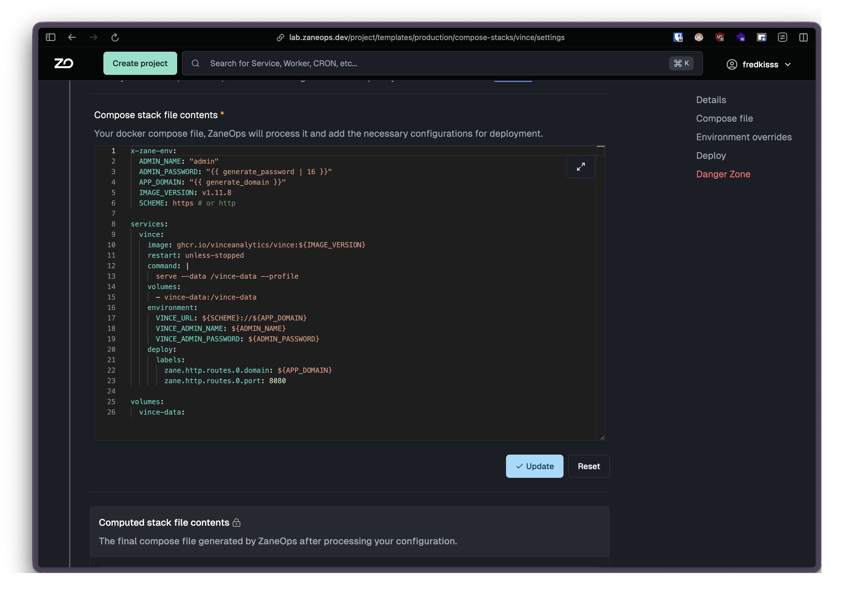
Task: Click the link icon in the address bar
Action: pyautogui.click(x=280, y=38)
